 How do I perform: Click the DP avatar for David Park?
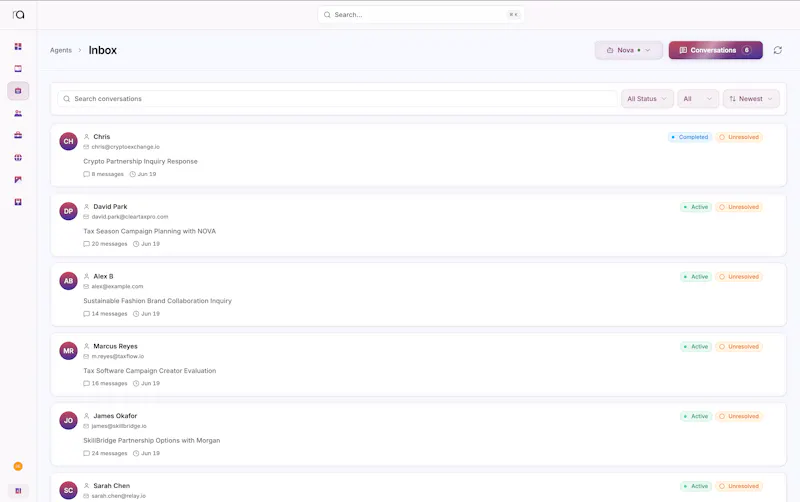tap(68, 211)
